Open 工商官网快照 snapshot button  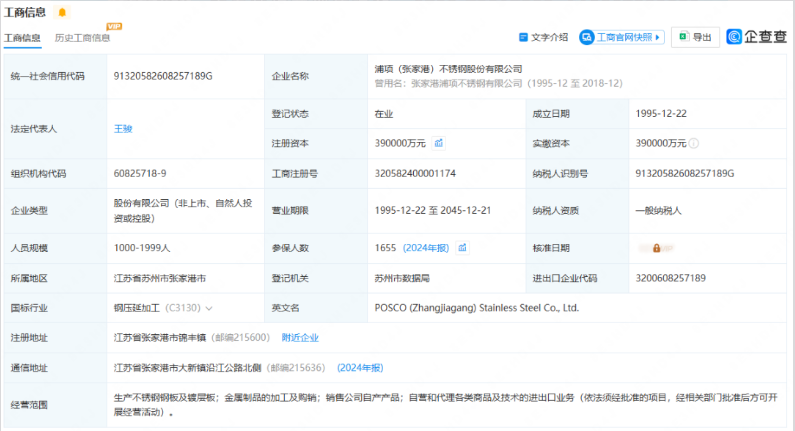click(x=622, y=37)
